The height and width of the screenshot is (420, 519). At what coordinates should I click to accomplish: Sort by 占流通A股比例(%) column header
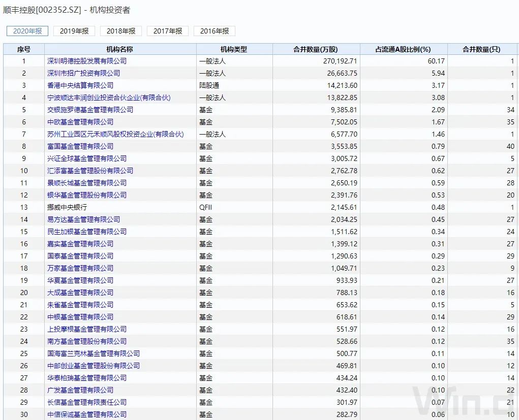(x=404, y=49)
